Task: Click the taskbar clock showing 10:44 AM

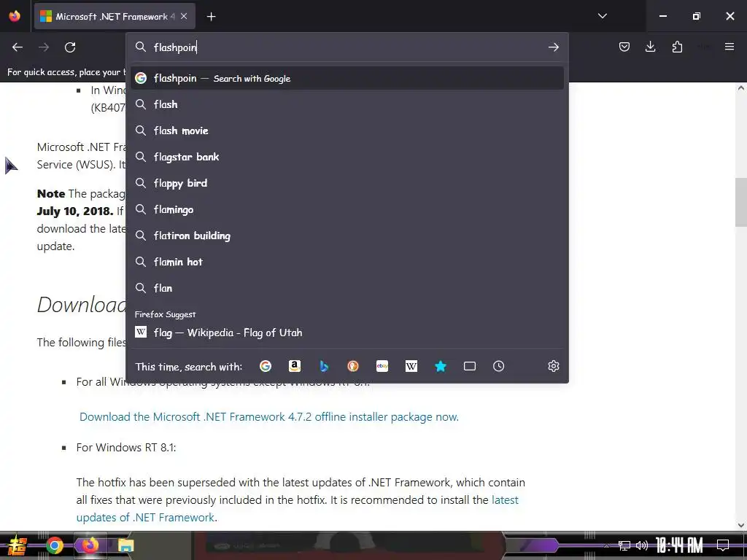Action: click(679, 545)
